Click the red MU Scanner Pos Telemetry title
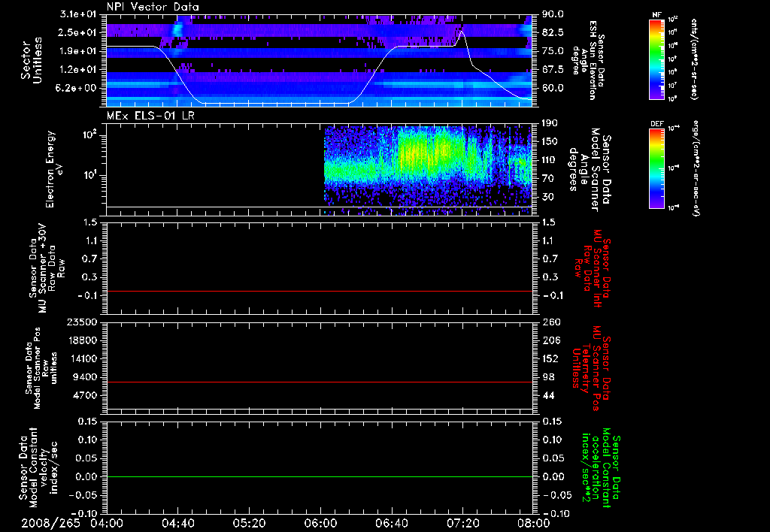The height and width of the screenshot is (532, 770). pos(591,368)
